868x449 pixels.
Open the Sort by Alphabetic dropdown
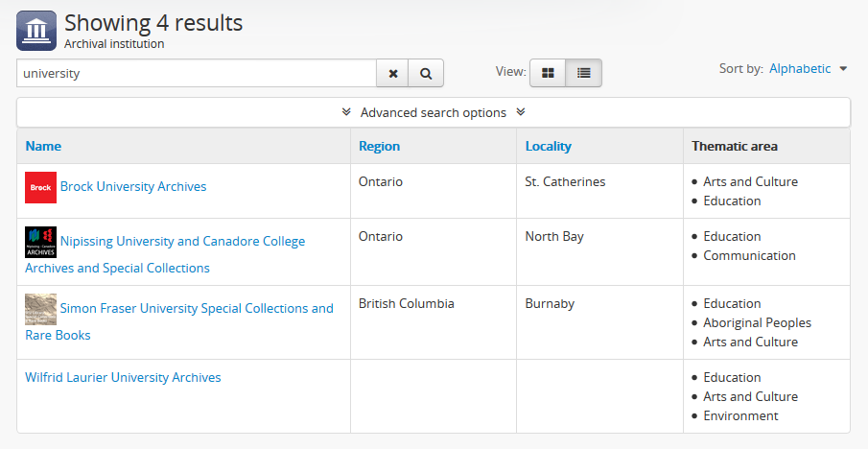pyautogui.click(x=800, y=68)
